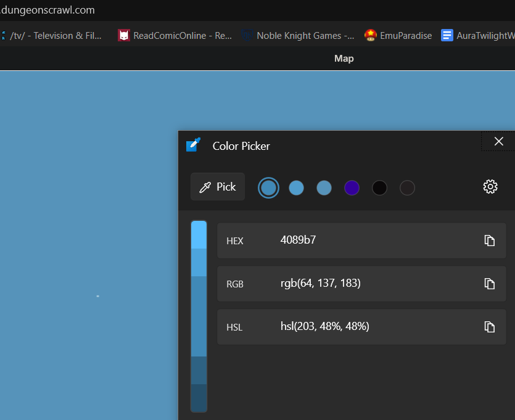515x420 pixels.
Task: Click the dungeonscrawl.com address bar
Action: tap(48, 10)
